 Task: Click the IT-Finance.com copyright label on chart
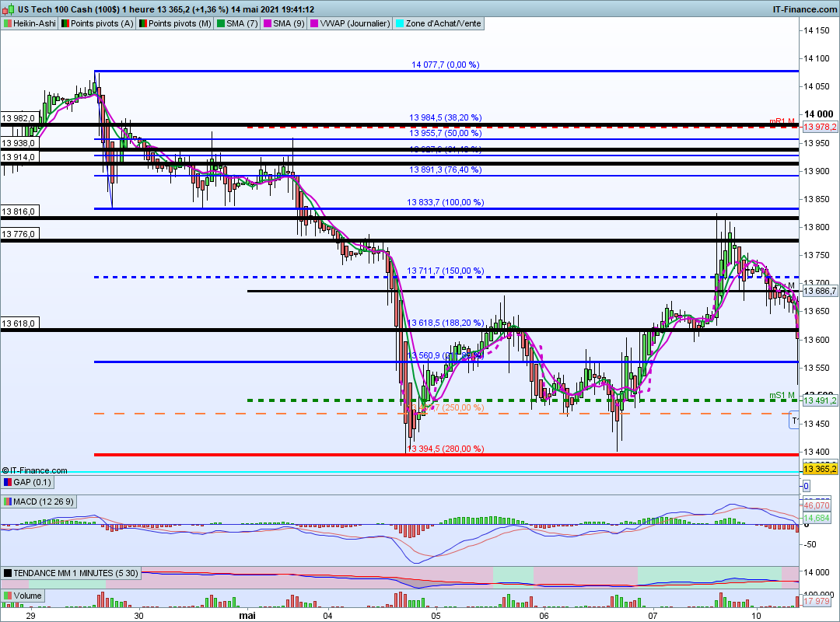click(x=34, y=471)
